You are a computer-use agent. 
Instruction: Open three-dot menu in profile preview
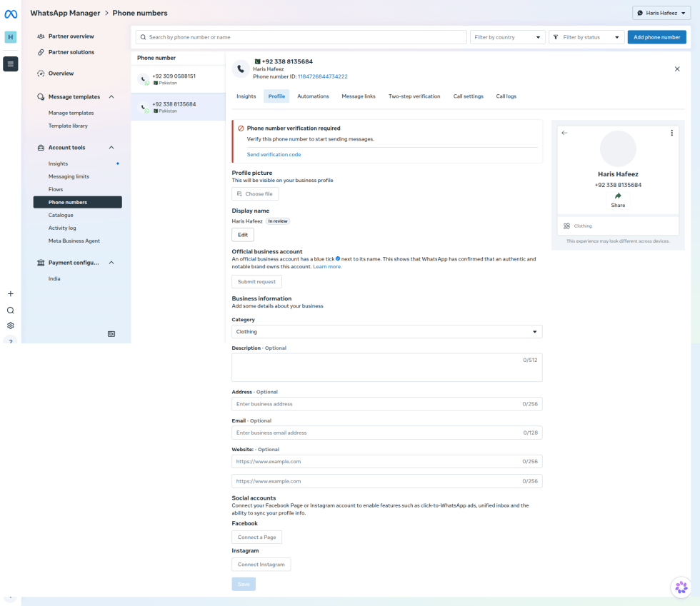pos(671,133)
